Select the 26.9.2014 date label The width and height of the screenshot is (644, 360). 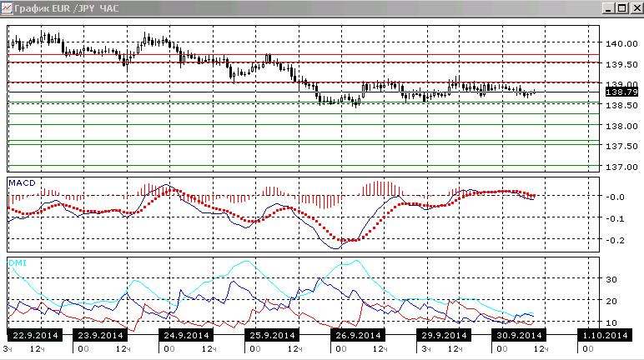tap(358, 335)
